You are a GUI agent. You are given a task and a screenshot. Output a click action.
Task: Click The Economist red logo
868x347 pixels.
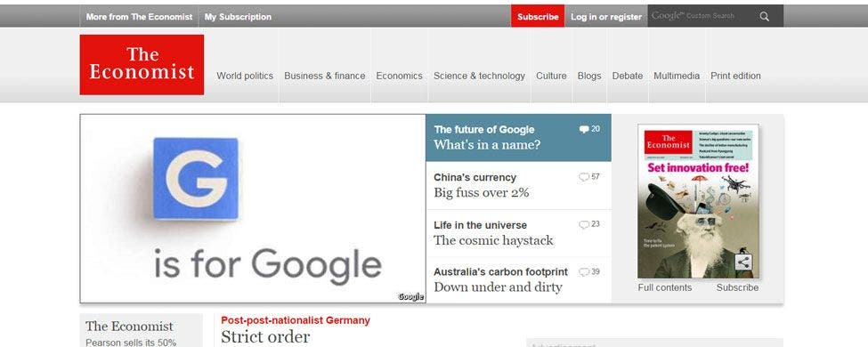(142, 65)
